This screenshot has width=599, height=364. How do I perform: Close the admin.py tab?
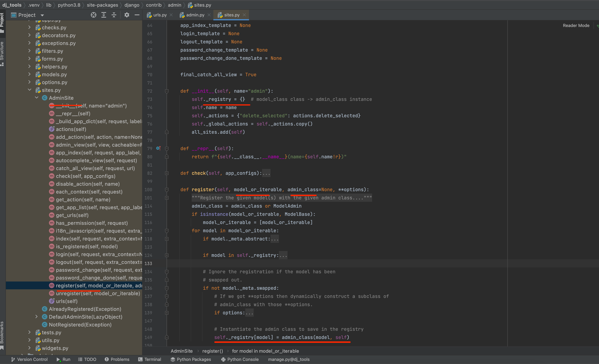point(209,15)
